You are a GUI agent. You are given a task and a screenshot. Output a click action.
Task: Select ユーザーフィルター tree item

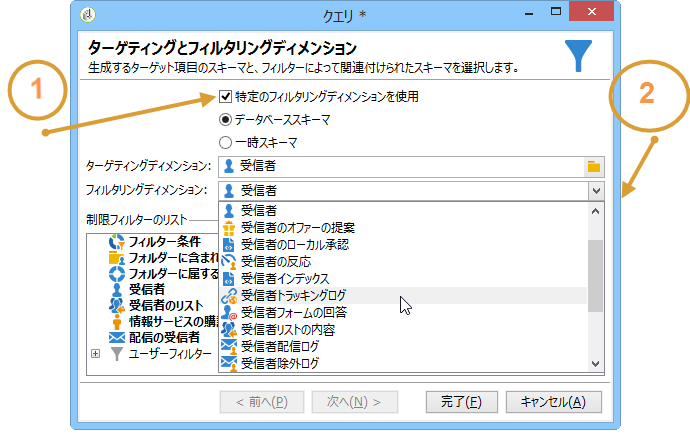coord(170,354)
